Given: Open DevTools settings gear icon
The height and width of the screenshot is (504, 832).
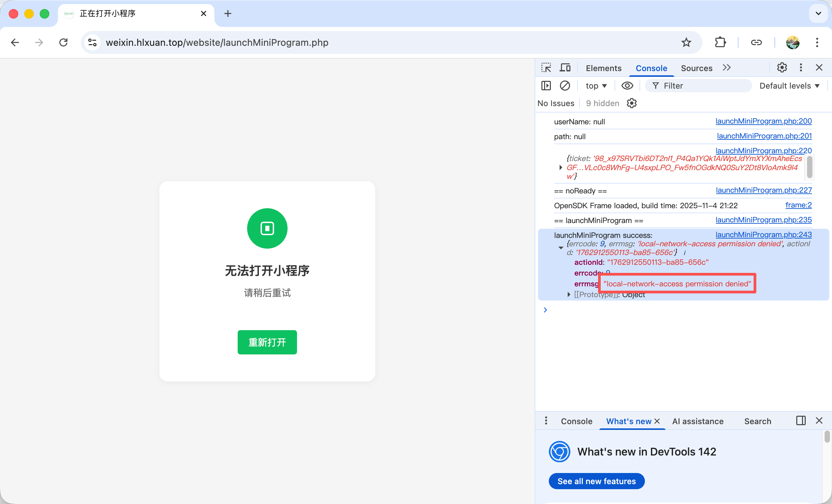Looking at the screenshot, I should [x=782, y=68].
